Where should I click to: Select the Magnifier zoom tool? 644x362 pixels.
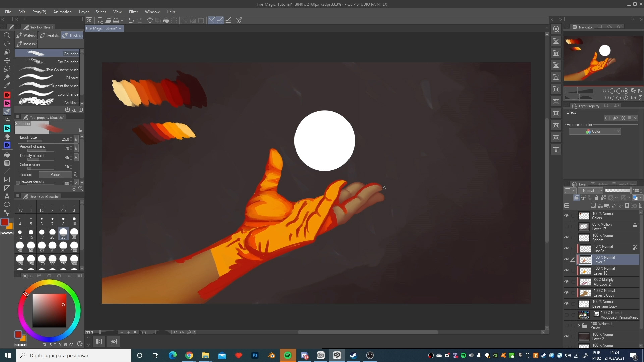tap(7, 35)
